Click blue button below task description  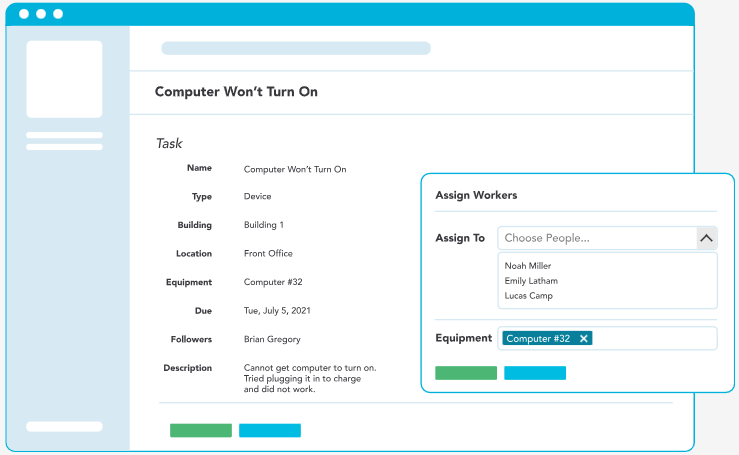click(270, 430)
